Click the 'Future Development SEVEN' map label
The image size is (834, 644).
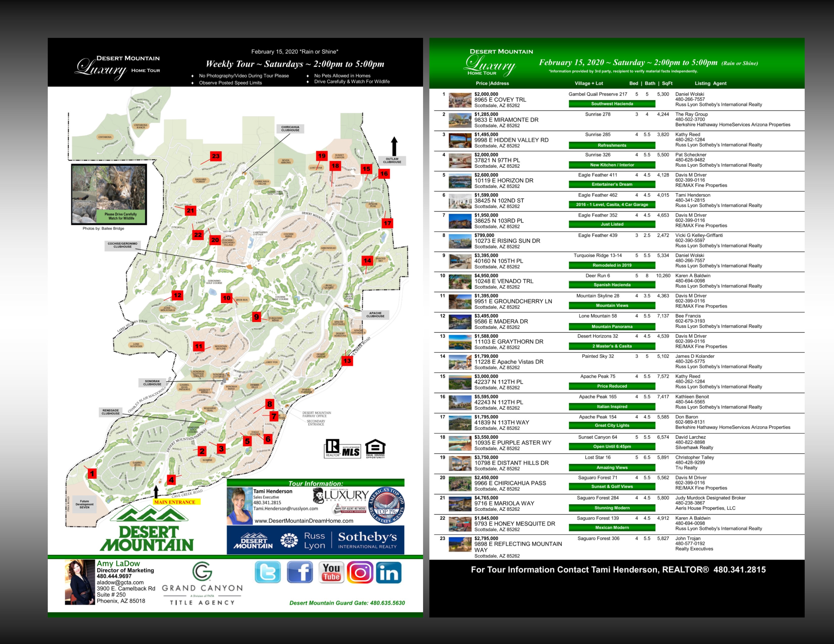(x=84, y=504)
